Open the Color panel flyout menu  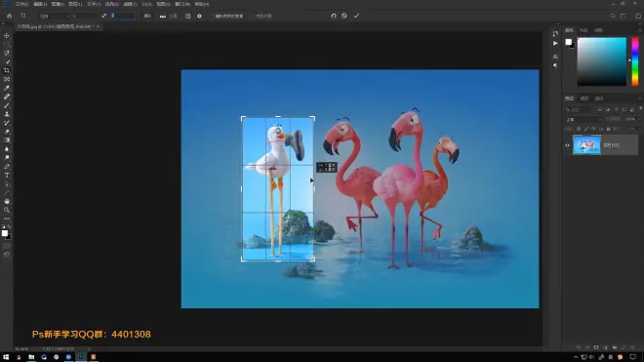pos(639,30)
